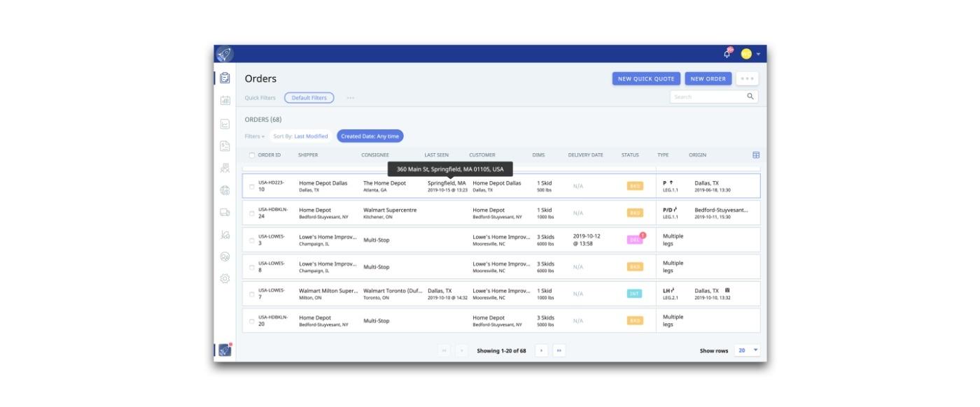Image resolution: width=980 pixels, height=407 pixels.
Task: Sort by LAST SEEN column header
Action: (437, 155)
